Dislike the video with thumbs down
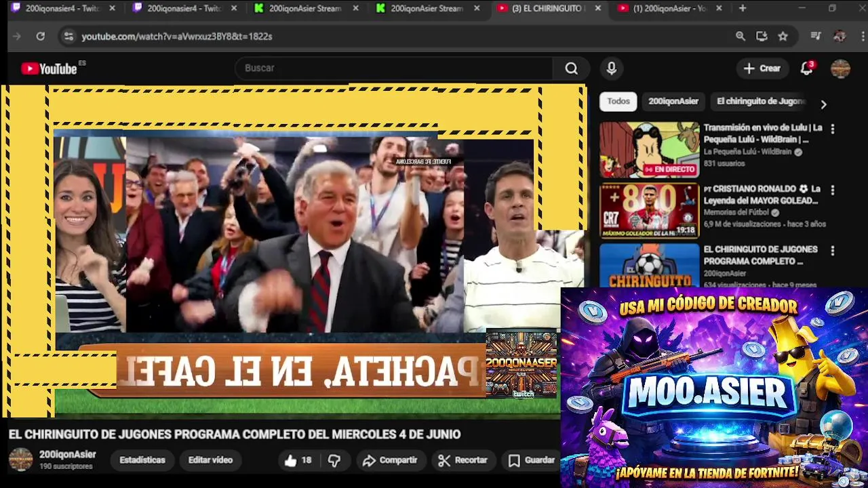The image size is (868, 488). pyautogui.click(x=334, y=460)
